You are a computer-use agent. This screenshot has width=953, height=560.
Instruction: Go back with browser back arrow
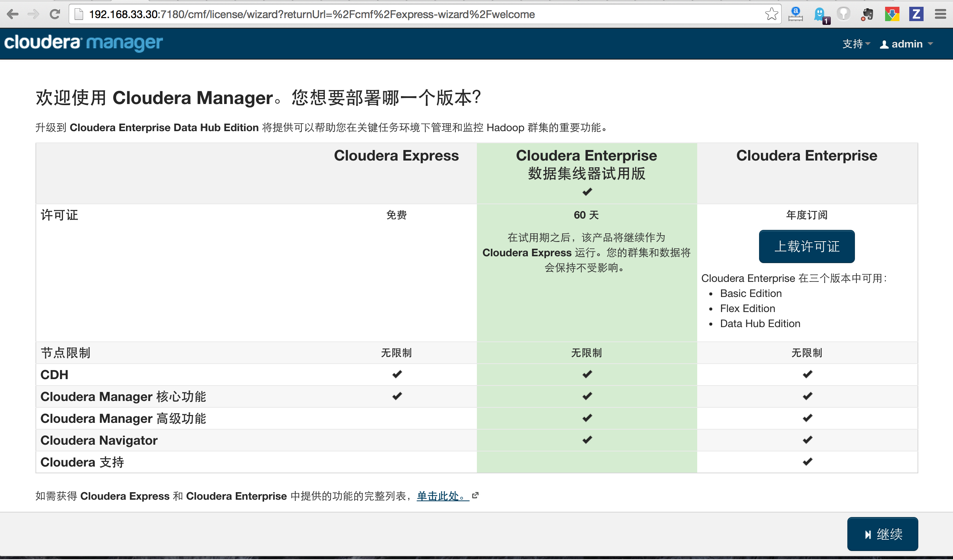coord(12,14)
